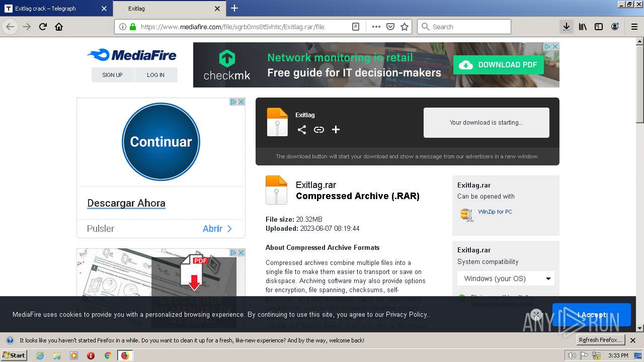Click the round Continuar ad button
The width and height of the screenshot is (644, 362).
point(161,142)
